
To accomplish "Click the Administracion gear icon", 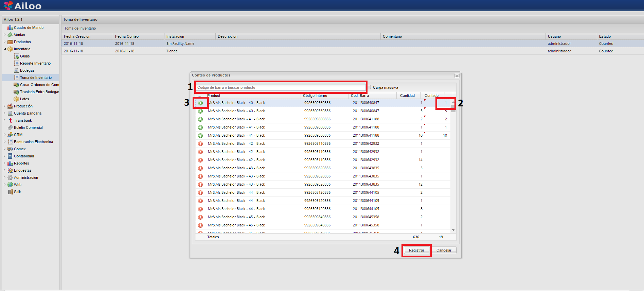I will coord(10,177).
